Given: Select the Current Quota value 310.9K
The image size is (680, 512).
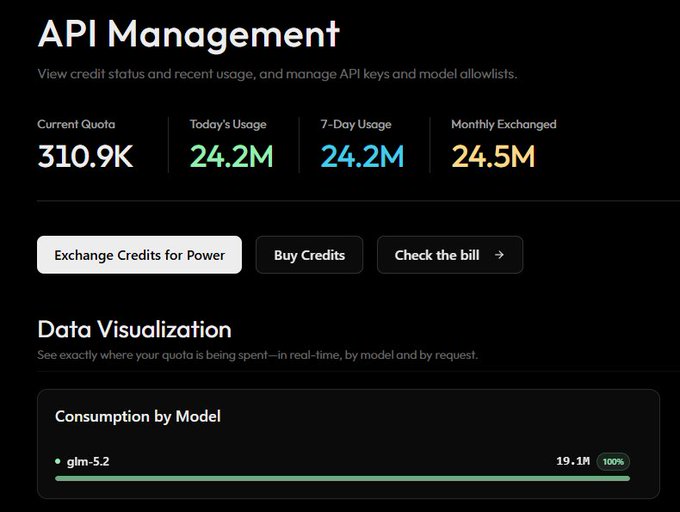Looking at the screenshot, I should point(85,156).
